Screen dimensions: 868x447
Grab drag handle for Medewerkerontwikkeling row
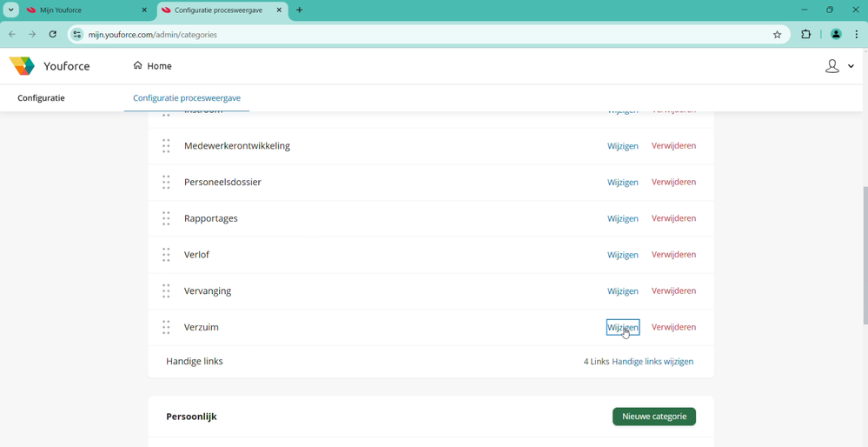[x=166, y=146]
